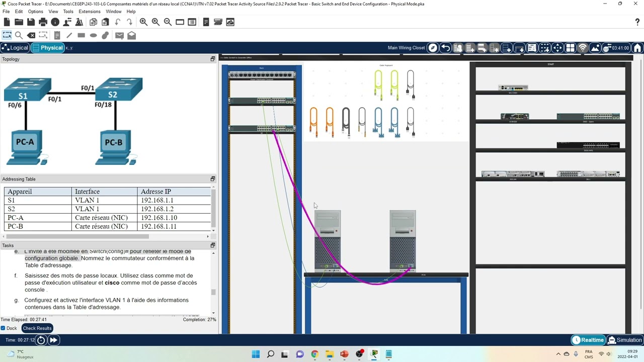Viewport: 644px width, 362px height.
Task: Open File Explorer from the taskbar
Action: (x=329, y=354)
